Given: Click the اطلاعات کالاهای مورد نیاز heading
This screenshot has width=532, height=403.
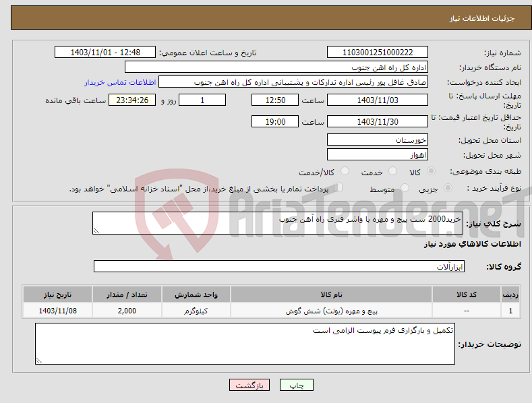Looking at the screenshot, I should click(x=472, y=244).
